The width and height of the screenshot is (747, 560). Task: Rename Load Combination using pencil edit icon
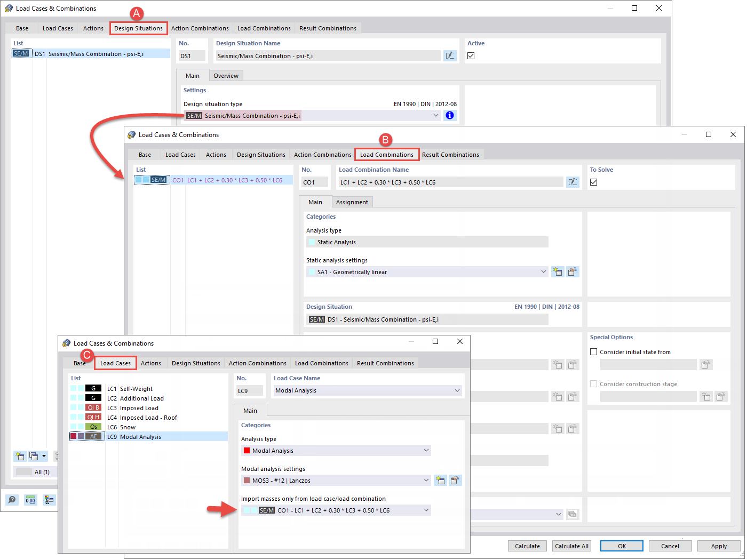click(x=573, y=182)
